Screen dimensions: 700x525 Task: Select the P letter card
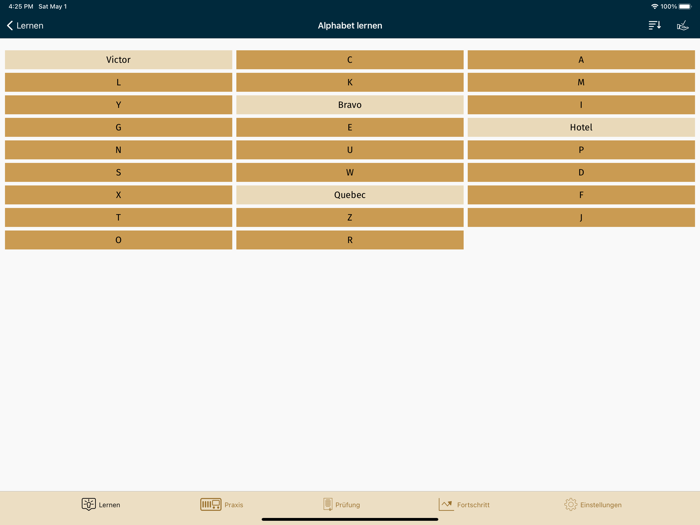[x=581, y=150]
